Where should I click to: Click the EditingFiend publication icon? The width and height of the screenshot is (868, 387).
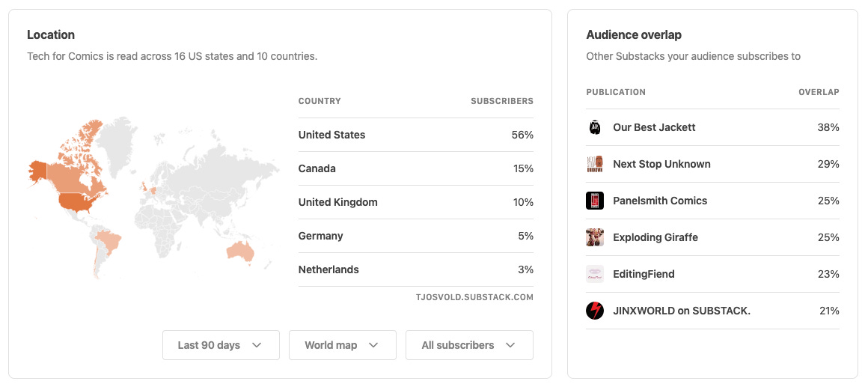pos(595,274)
